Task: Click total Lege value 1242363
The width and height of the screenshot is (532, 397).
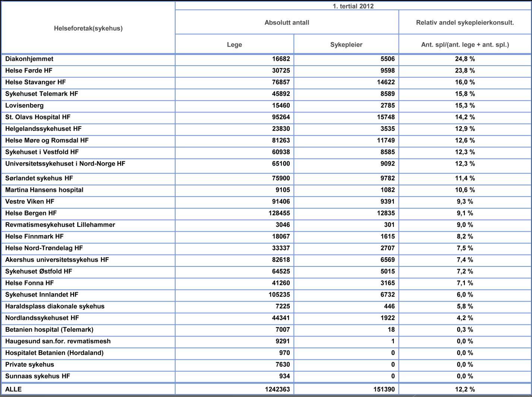Action: pyautogui.click(x=277, y=389)
